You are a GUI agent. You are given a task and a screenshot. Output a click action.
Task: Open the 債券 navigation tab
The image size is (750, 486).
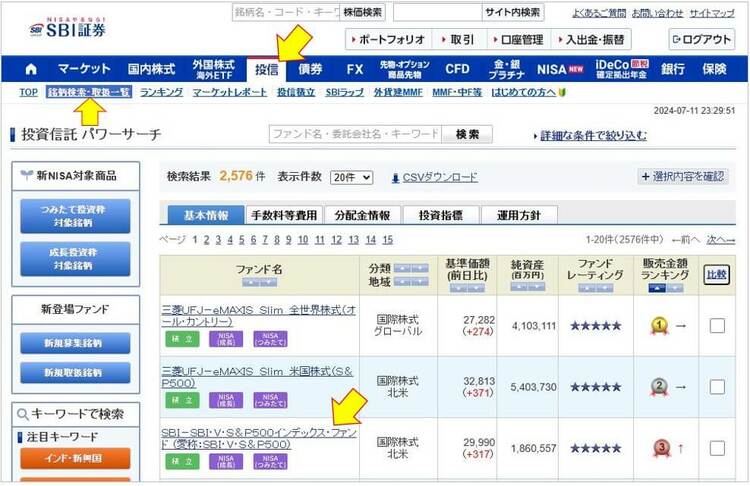[x=310, y=70]
